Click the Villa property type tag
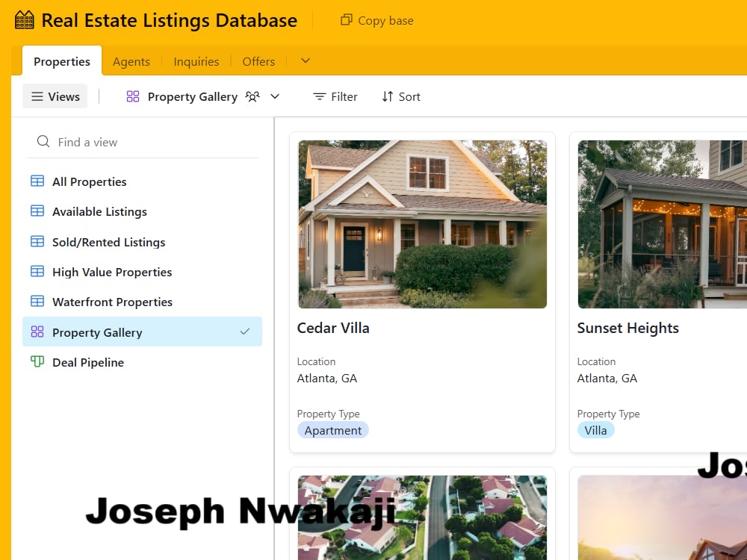This screenshot has width=747, height=560. click(x=595, y=430)
